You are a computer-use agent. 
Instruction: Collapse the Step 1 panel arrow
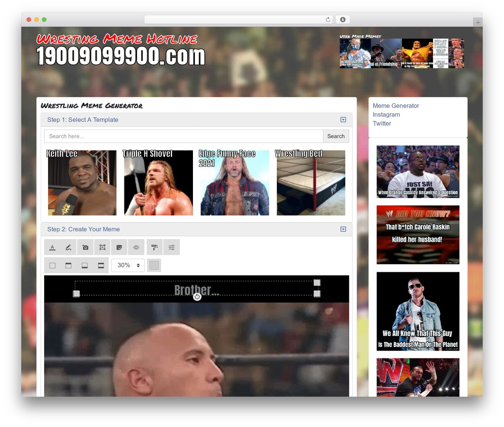[343, 120]
